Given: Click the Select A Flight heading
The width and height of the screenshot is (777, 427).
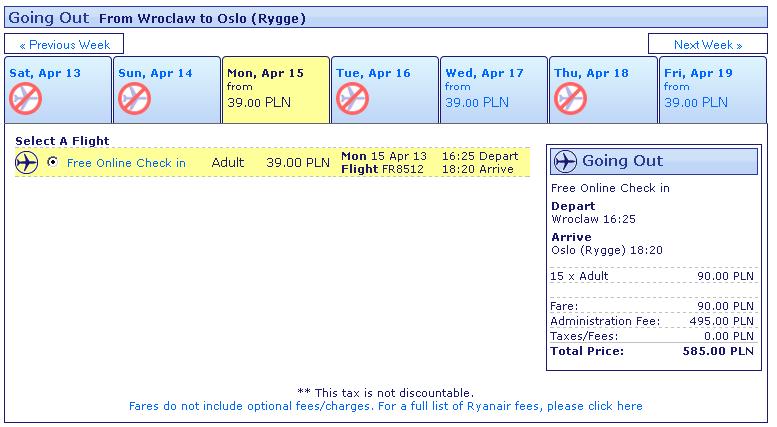Looking at the screenshot, I should click(x=62, y=141).
